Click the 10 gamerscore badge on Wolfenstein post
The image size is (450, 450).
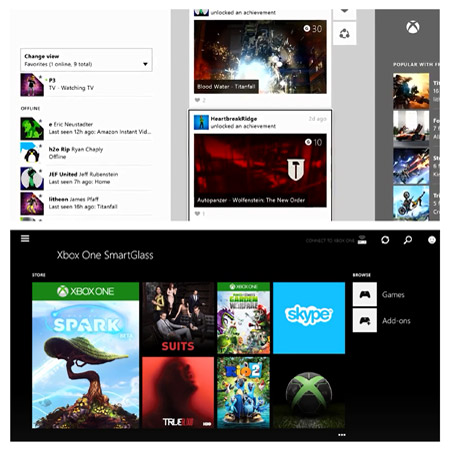[x=313, y=142]
